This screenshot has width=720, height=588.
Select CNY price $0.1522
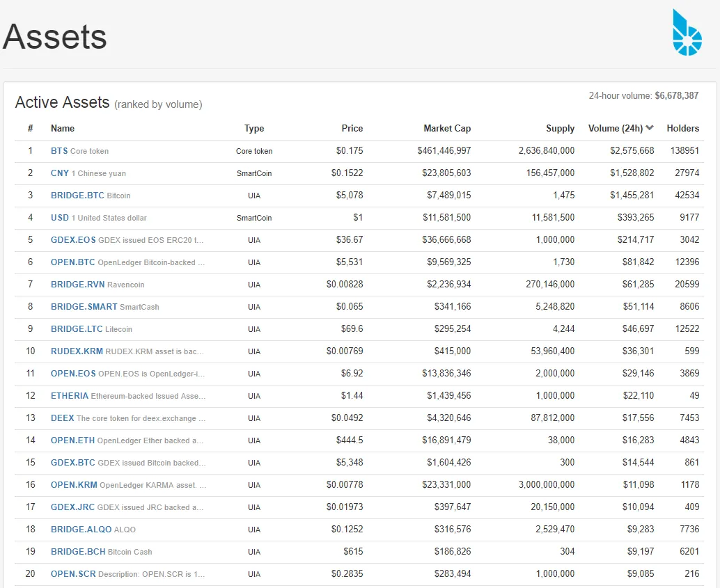tap(347, 173)
